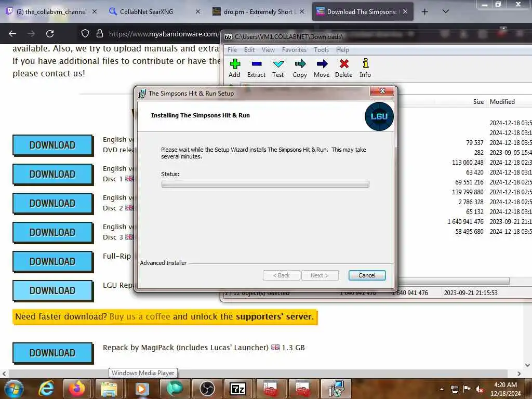Click the Move icon in 7-Zip toolbar
This screenshot has height=399, width=532.
click(321, 68)
